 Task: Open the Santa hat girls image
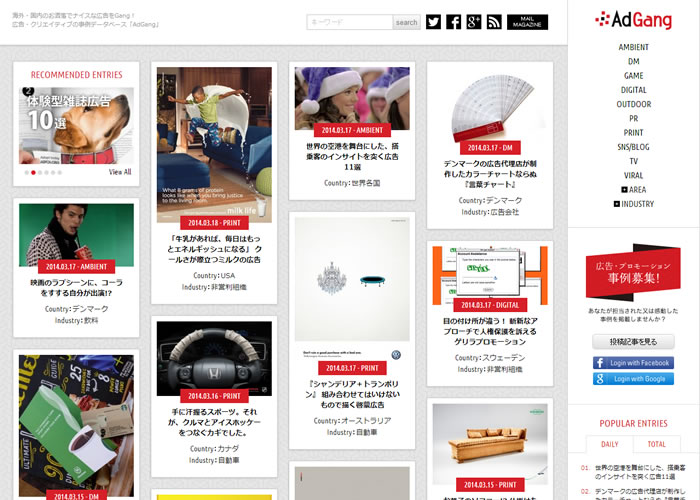[x=352, y=96]
